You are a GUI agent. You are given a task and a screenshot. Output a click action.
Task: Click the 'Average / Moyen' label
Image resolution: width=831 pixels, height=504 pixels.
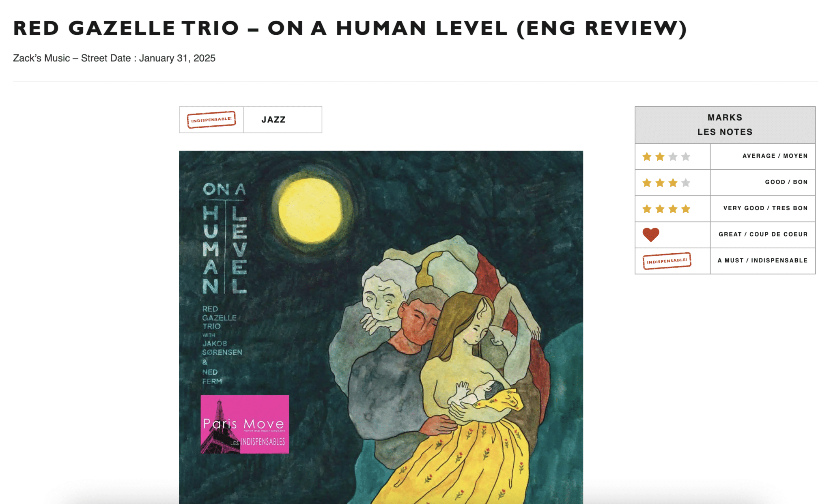[775, 156]
